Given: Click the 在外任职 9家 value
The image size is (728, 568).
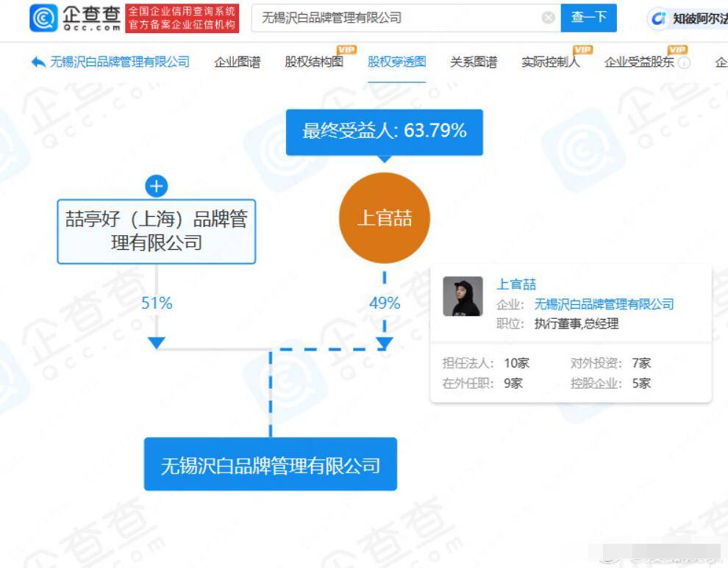Looking at the screenshot, I should [513, 384].
